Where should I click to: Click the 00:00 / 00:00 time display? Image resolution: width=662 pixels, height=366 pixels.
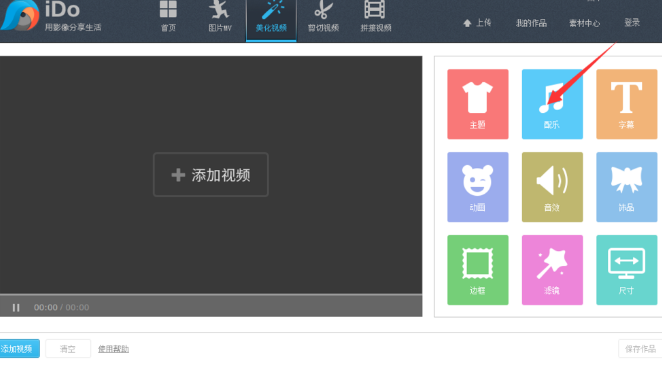[61, 307]
